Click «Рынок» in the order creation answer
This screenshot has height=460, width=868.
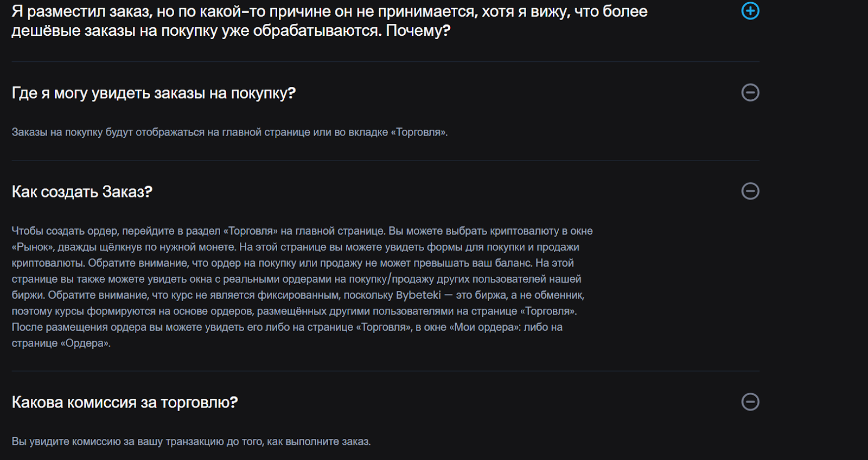click(x=32, y=247)
